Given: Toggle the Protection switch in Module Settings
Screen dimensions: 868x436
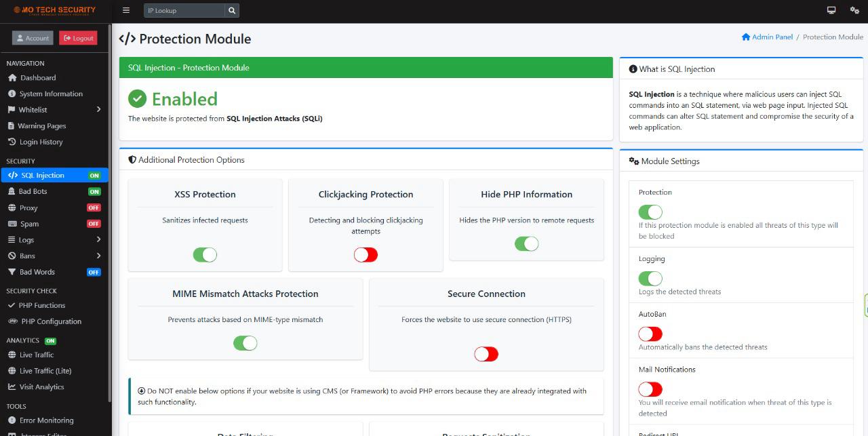Looking at the screenshot, I should point(650,212).
